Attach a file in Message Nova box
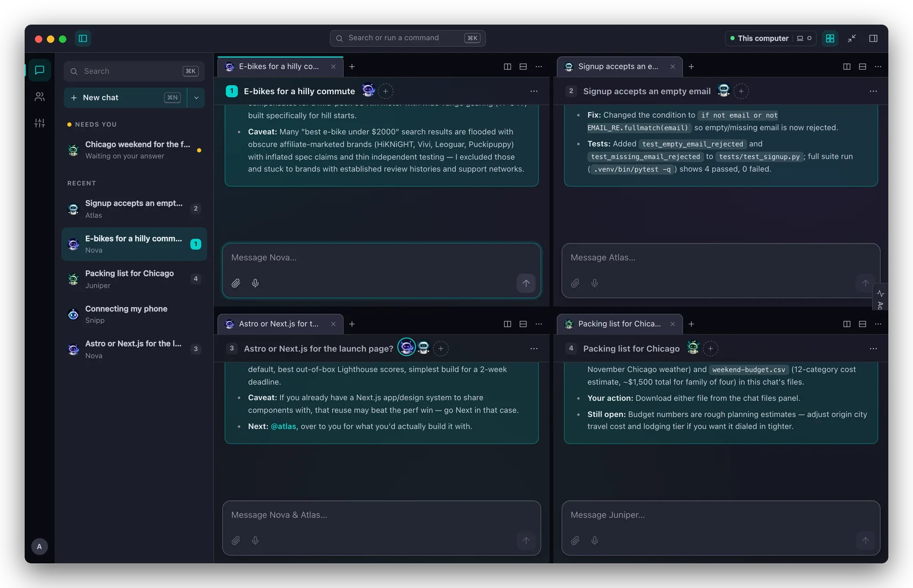The width and height of the screenshot is (913, 588). [x=236, y=283]
